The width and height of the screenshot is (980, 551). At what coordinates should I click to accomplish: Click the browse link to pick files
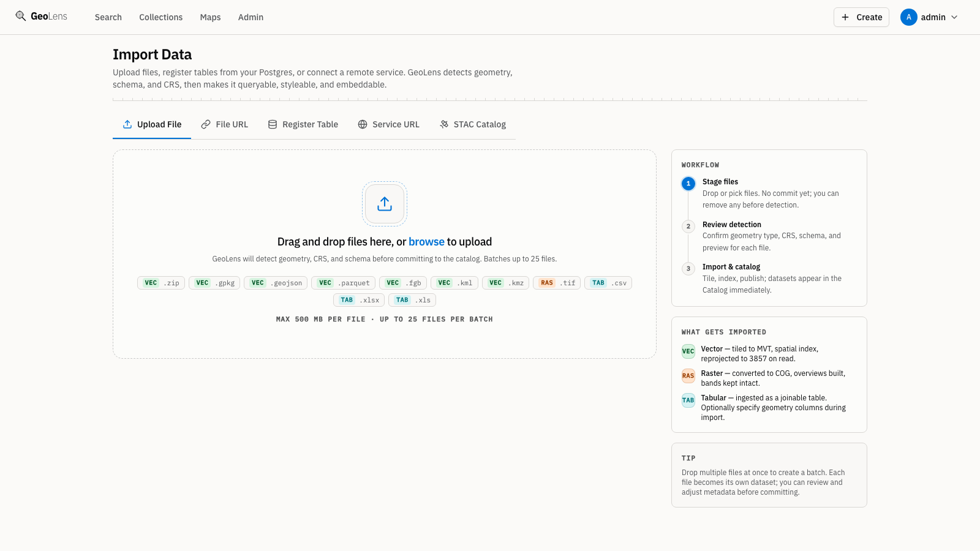[426, 242]
